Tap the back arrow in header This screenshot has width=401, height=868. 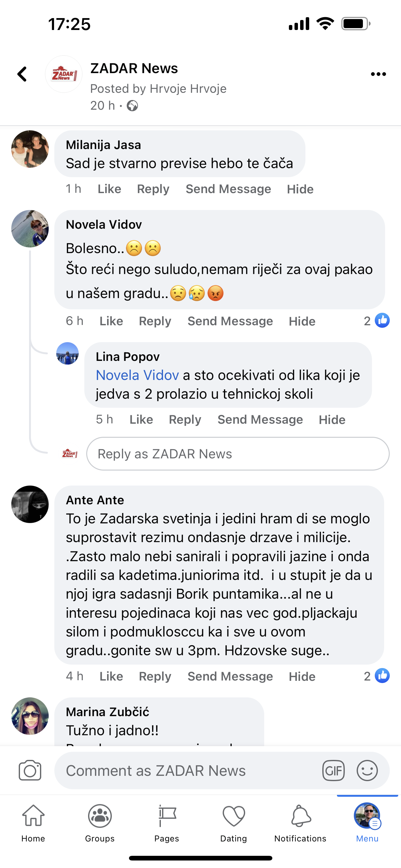point(22,74)
